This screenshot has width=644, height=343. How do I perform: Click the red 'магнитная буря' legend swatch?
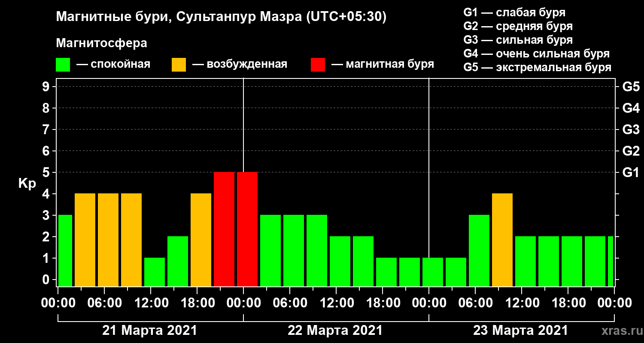[318, 65]
